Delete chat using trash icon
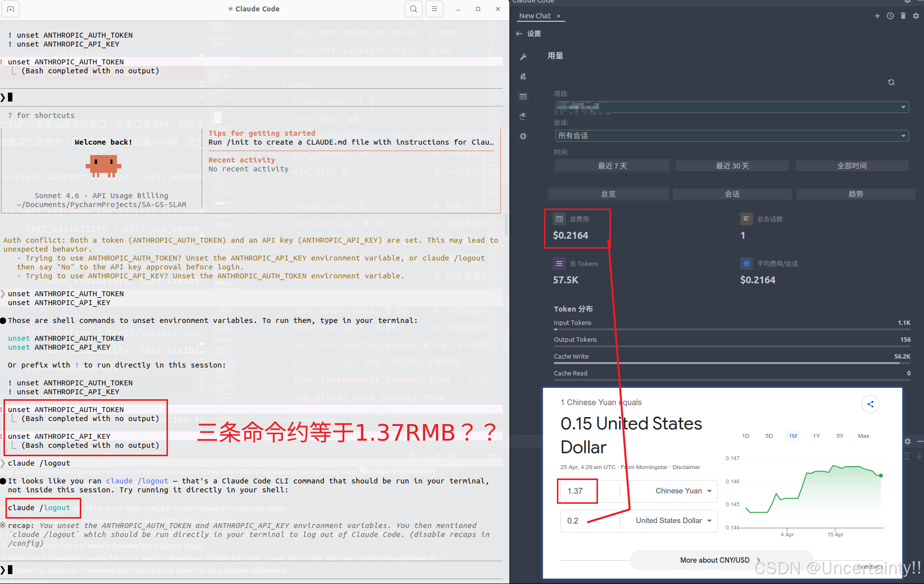The height and width of the screenshot is (584, 924). [903, 16]
